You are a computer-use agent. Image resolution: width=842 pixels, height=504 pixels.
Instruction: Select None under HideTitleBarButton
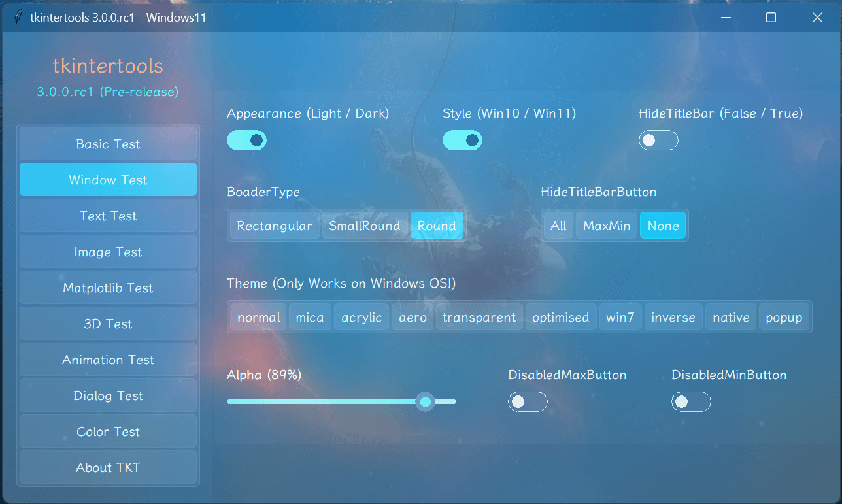tap(663, 226)
